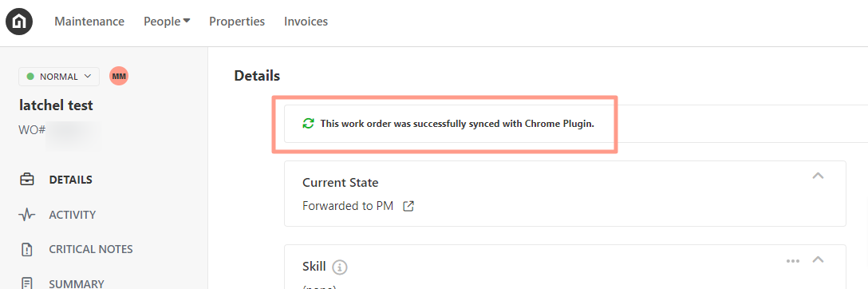Click the home logo icon

click(x=19, y=22)
